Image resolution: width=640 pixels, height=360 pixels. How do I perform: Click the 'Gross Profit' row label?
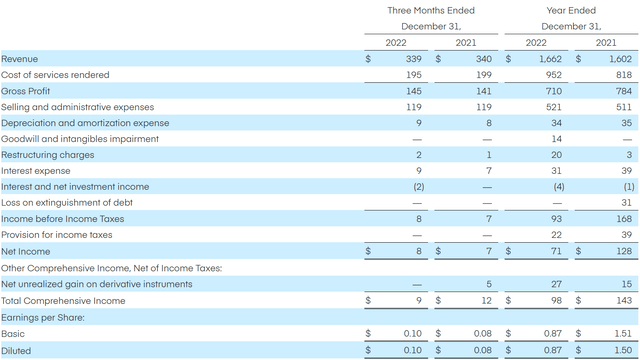(x=25, y=91)
